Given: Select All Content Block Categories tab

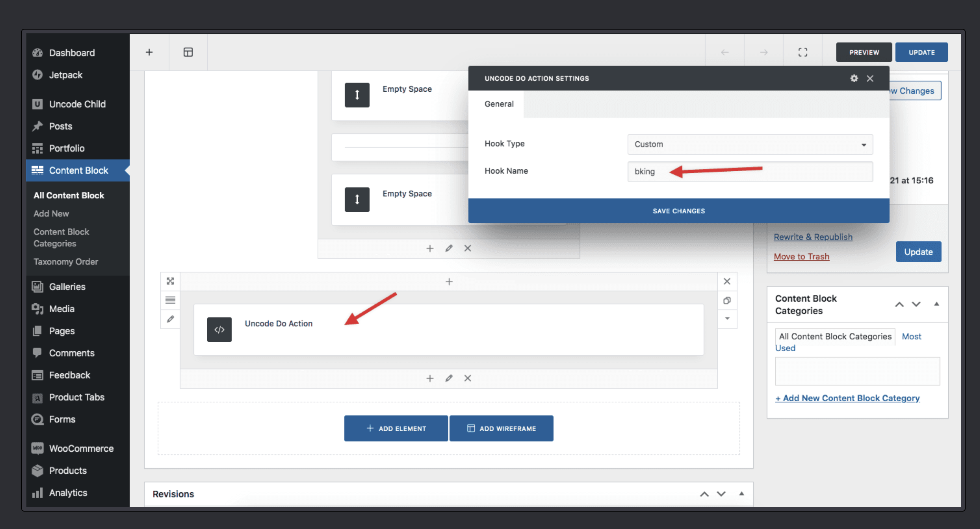Looking at the screenshot, I should [x=835, y=336].
